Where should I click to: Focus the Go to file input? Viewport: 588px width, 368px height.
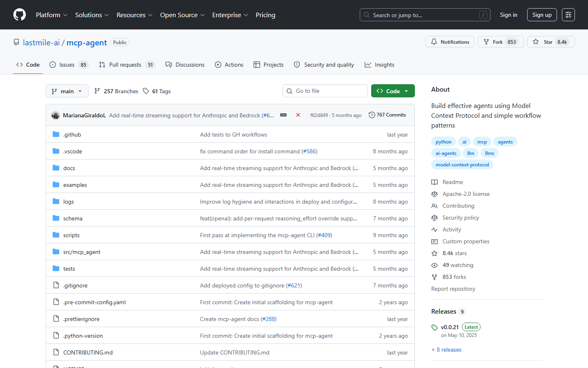pos(325,91)
